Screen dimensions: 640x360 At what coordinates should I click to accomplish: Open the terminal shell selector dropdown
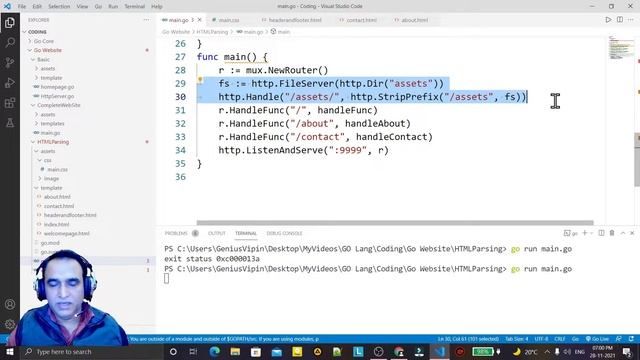(x=591, y=233)
